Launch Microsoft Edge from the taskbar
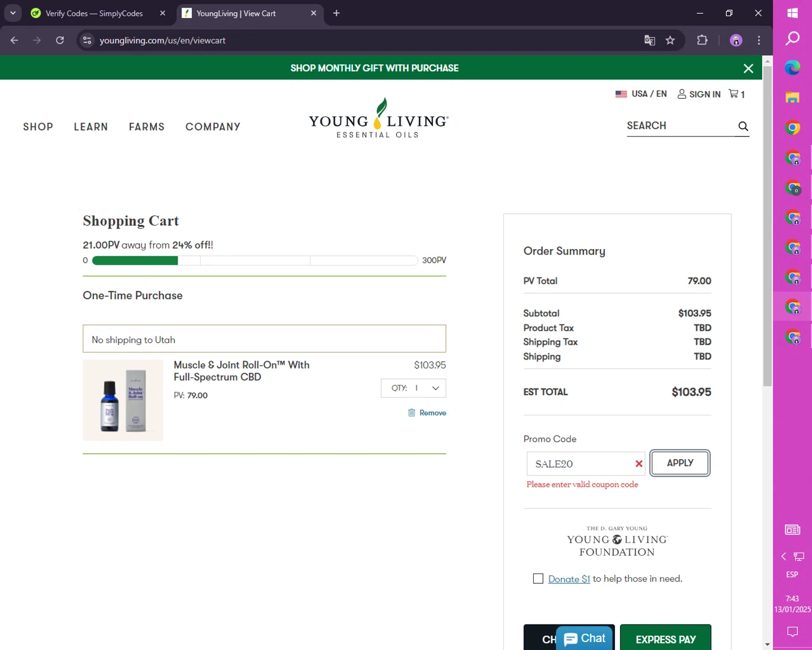 click(793, 68)
